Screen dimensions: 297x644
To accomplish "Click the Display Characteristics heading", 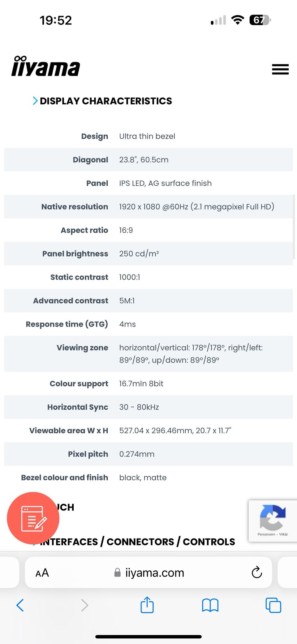I will [106, 101].
